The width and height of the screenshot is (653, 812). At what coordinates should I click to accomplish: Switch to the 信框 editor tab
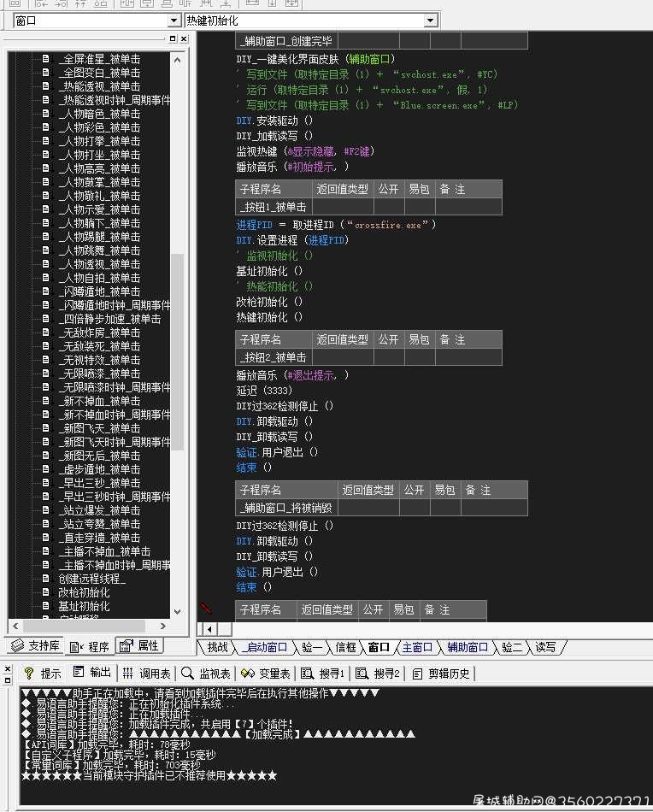coord(345,647)
